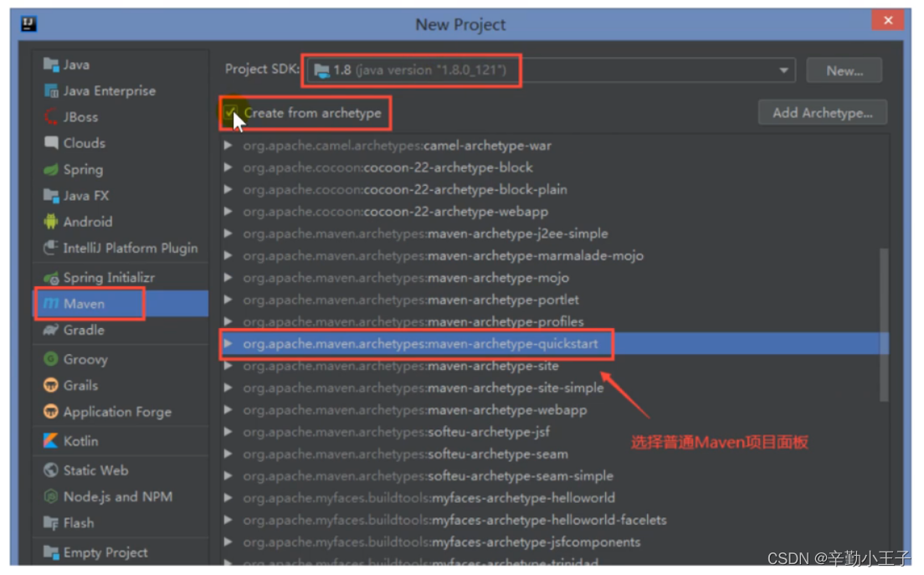Image resolution: width=924 pixels, height=575 pixels.
Task: Select Android project type label
Action: 88,222
